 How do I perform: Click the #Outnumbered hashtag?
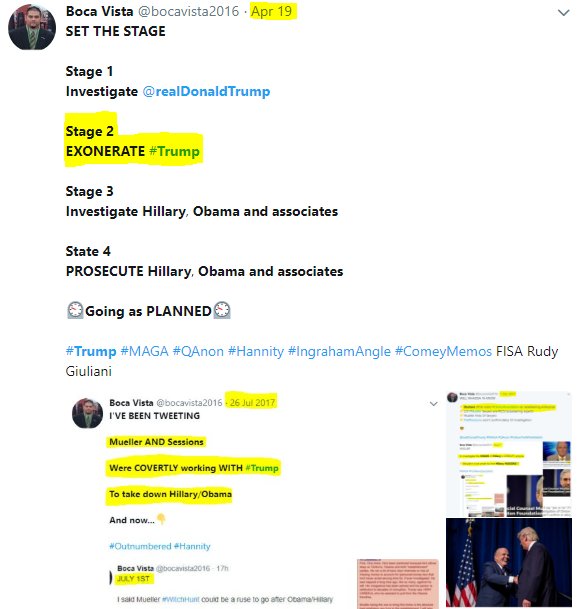click(x=140, y=546)
